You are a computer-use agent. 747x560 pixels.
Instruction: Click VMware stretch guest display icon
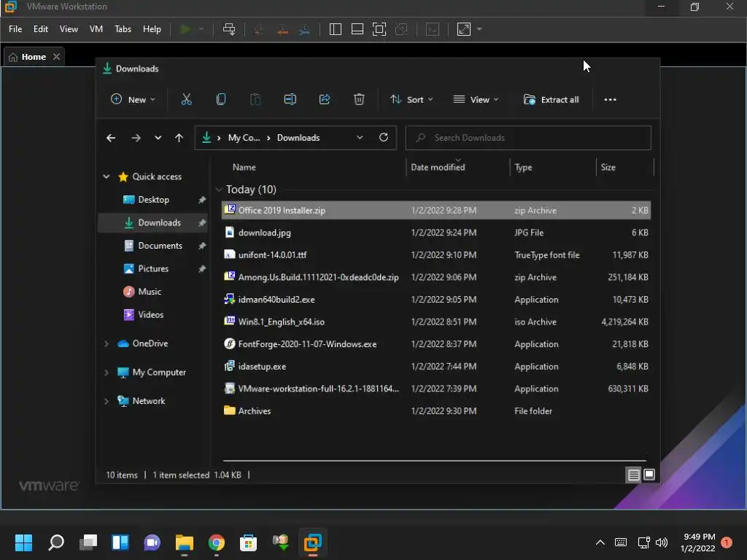pos(464,29)
